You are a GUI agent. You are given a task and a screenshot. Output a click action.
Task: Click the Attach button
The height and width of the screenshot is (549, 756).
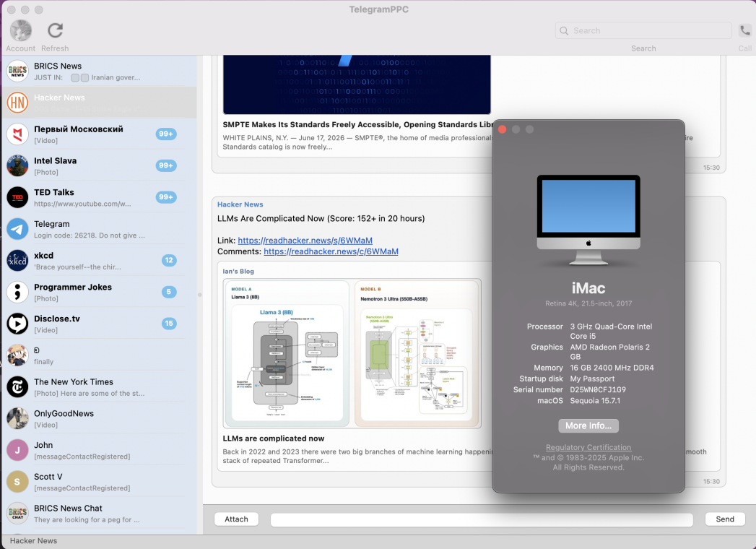tap(236, 519)
